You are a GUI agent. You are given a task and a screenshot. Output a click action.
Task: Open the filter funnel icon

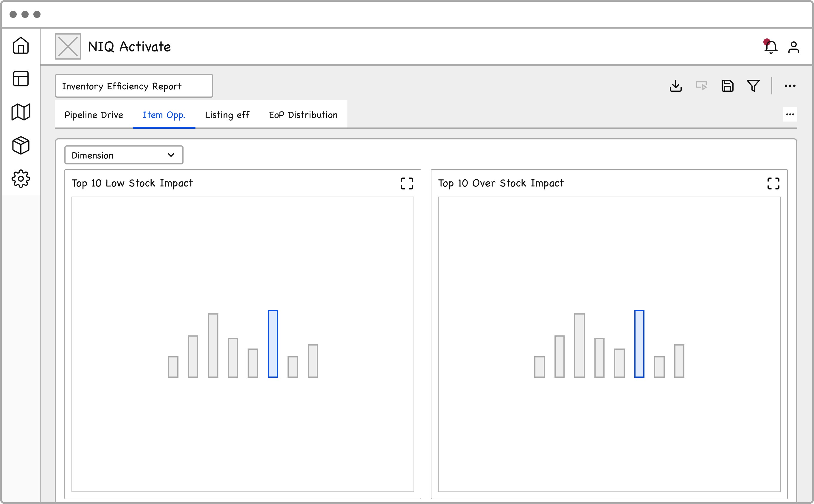click(753, 86)
